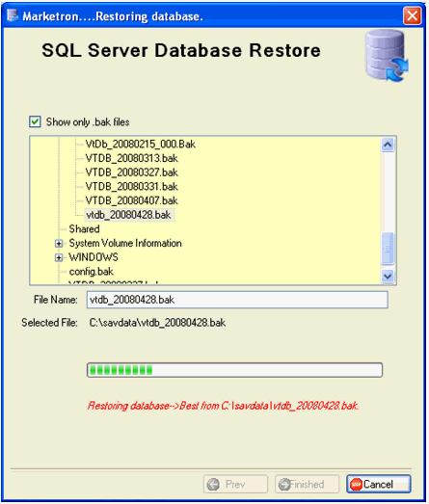Uncheck Show only .bak files checkbox
The width and height of the screenshot is (429, 504).
click(35, 121)
